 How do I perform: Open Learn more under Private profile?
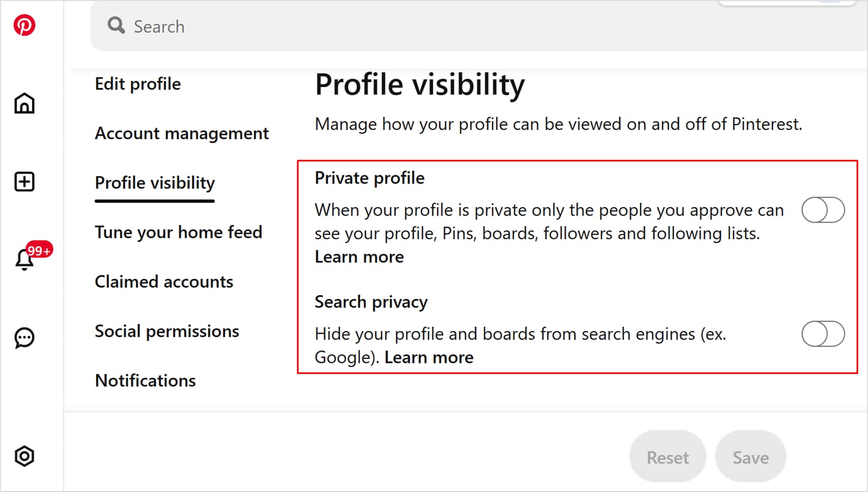point(359,257)
